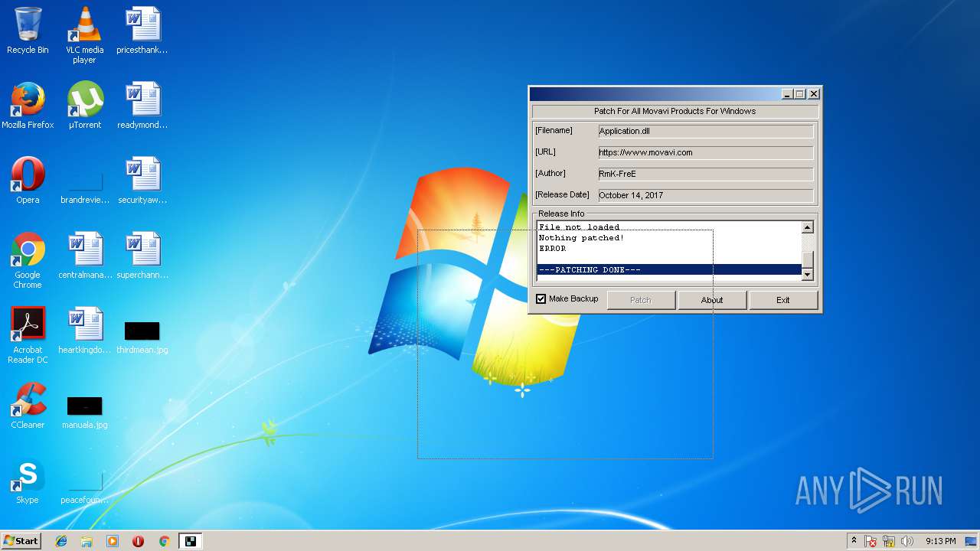This screenshot has width=980, height=551.
Task: Click the 9:13 PM clock
Action: (x=940, y=541)
